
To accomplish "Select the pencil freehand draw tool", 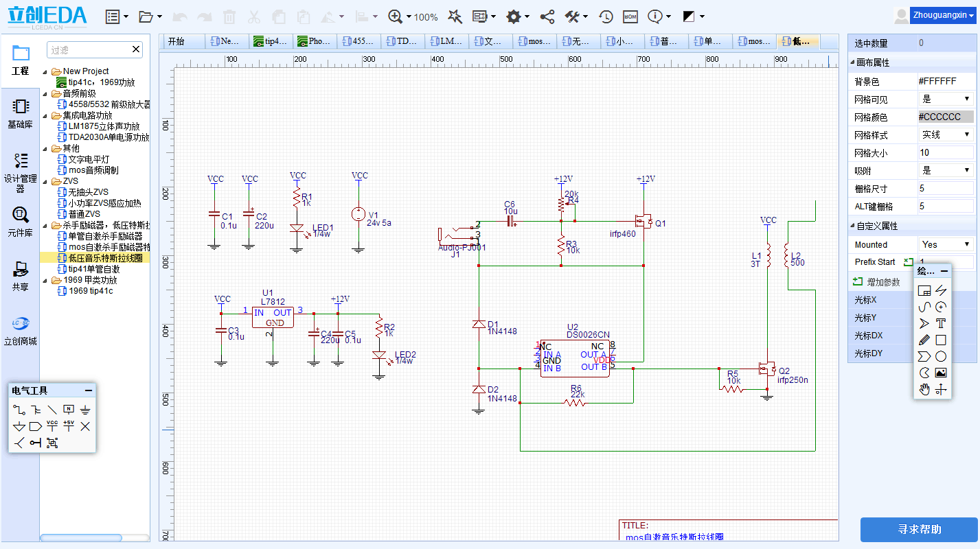I will click(x=924, y=340).
